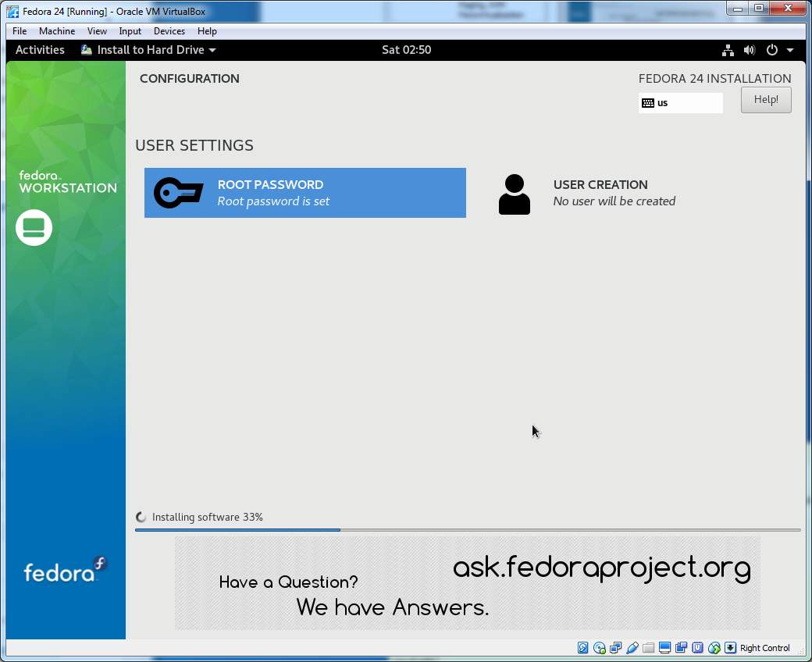812x662 pixels.
Task: Maximize the VirtualBox window
Action: click(759, 8)
